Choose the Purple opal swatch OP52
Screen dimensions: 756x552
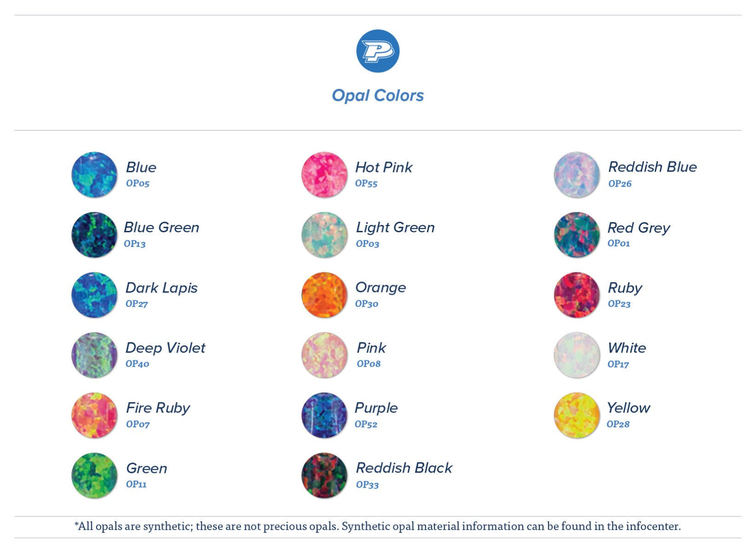(x=324, y=415)
